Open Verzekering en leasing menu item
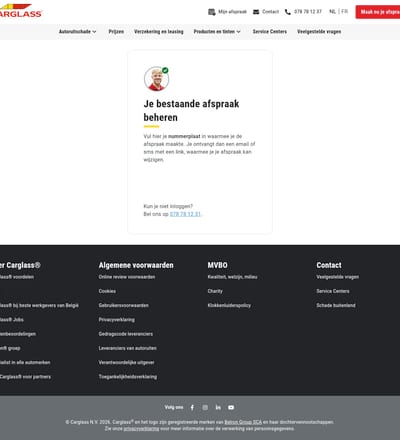The image size is (400, 440). click(159, 32)
